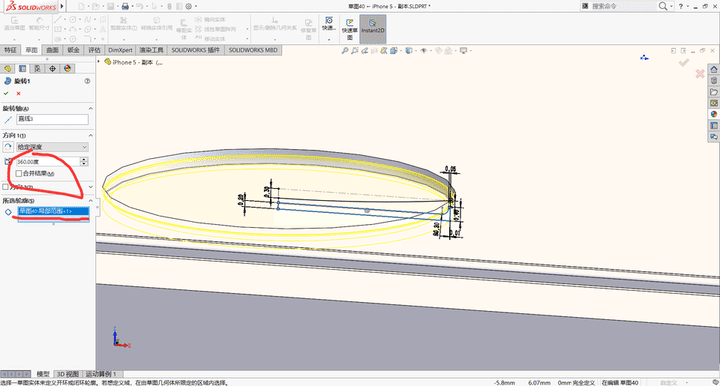Screen dimensions: 720x386
Task: Click the 直线3 rotation axis selection field
Action: 52,119
